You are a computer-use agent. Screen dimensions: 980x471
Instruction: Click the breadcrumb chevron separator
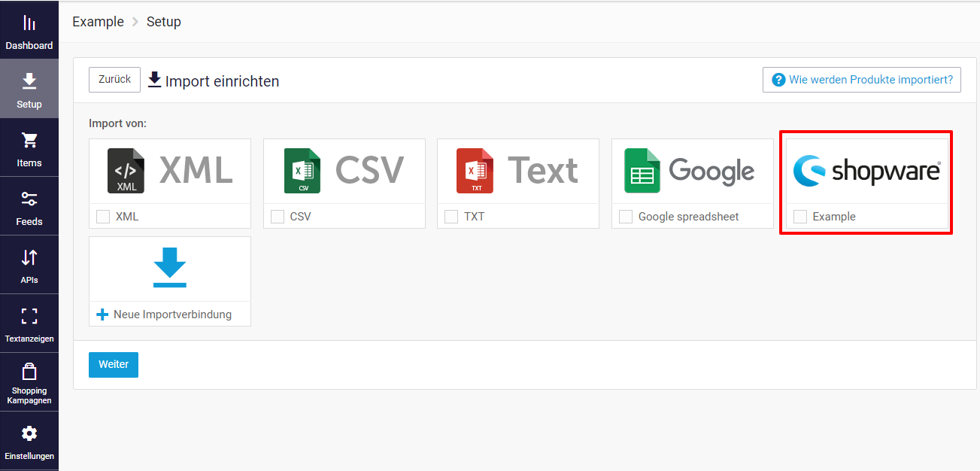click(x=135, y=22)
